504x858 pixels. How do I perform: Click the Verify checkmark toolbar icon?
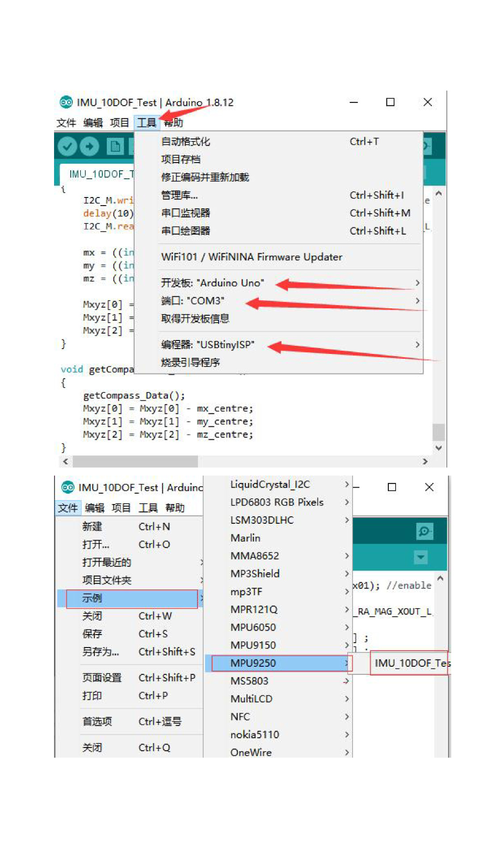click(x=67, y=146)
